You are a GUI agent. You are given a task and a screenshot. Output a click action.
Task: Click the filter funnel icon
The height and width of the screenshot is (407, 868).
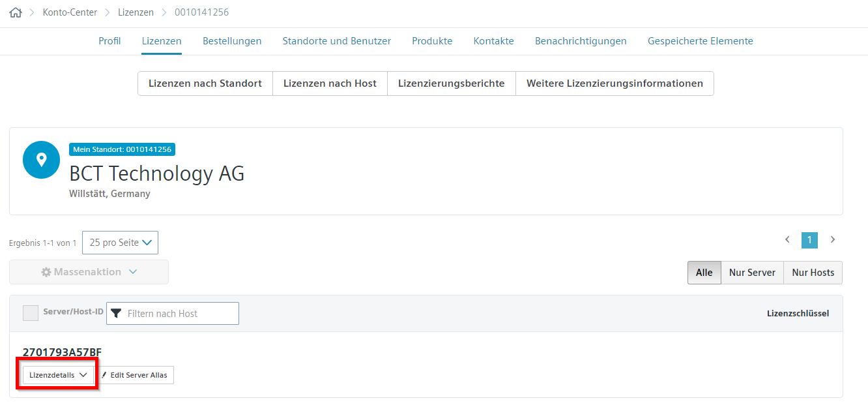[x=117, y=313]
